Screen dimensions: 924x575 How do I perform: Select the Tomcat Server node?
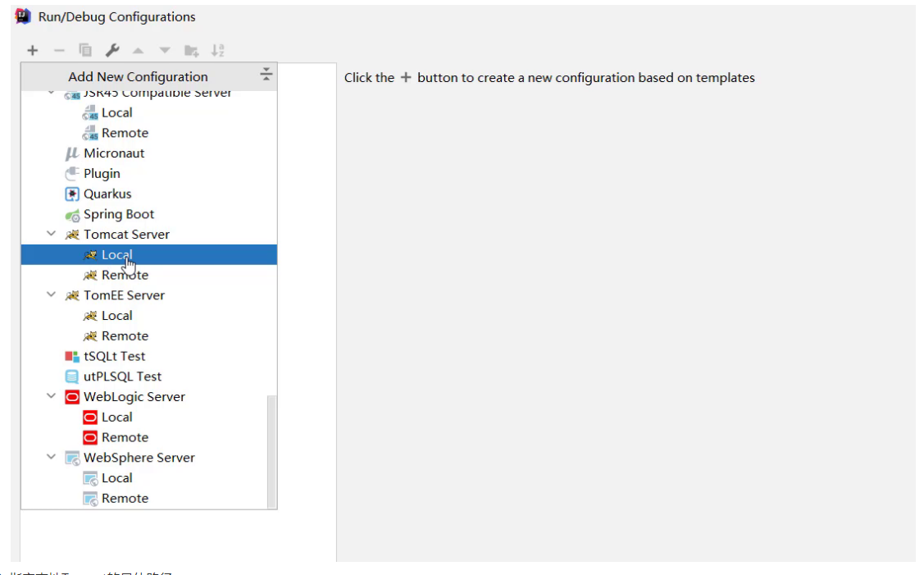coord(149,234)
